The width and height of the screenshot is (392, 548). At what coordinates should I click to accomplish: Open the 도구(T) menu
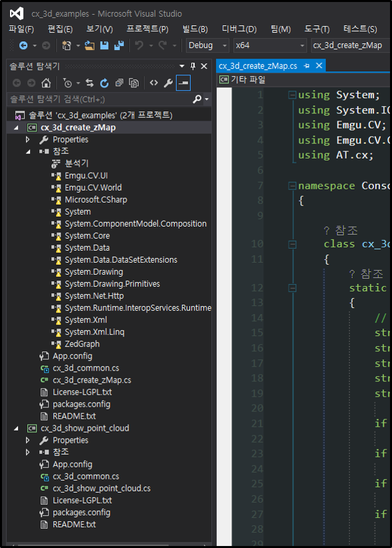317,29
